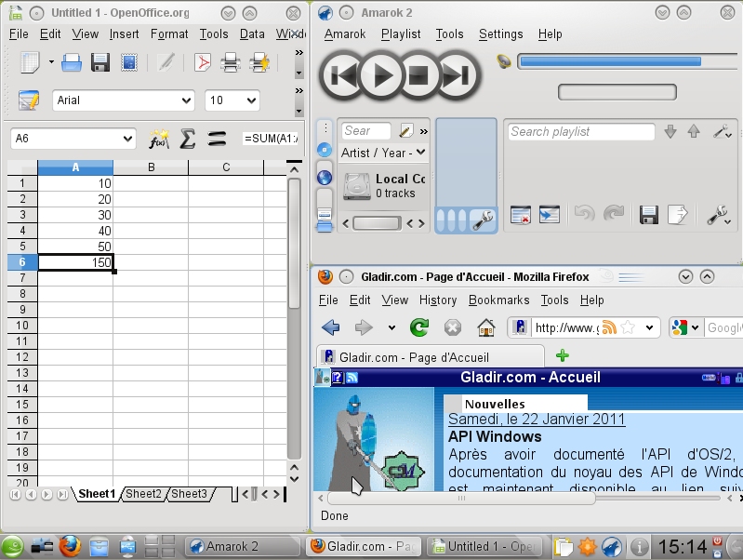Save Amarok playlist with floppy icon

pyautogui.click(x=649, y=215)
